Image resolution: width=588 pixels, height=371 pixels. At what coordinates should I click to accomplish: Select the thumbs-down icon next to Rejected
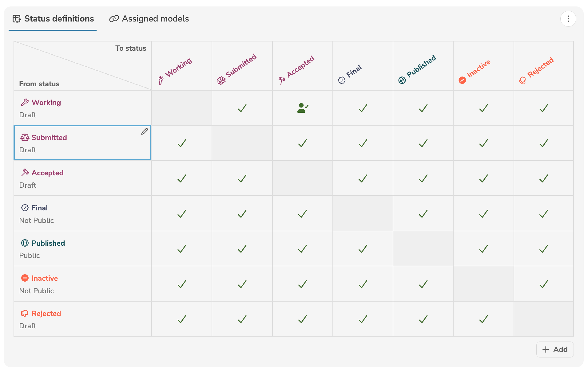[x=25, y=313]
